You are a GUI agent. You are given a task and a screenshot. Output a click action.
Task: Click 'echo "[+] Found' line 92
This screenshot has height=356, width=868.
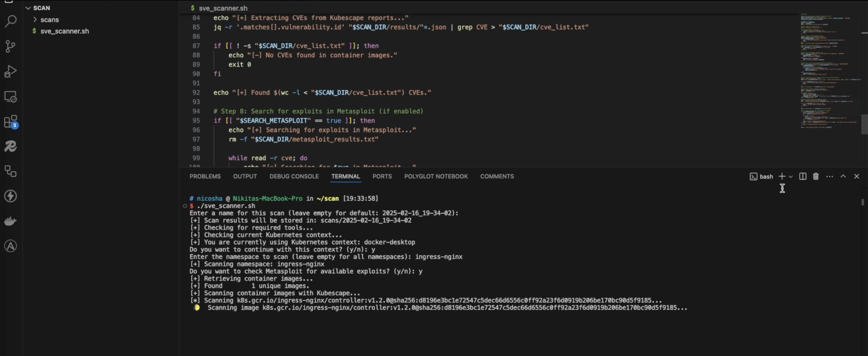click(x=322, y=93)
